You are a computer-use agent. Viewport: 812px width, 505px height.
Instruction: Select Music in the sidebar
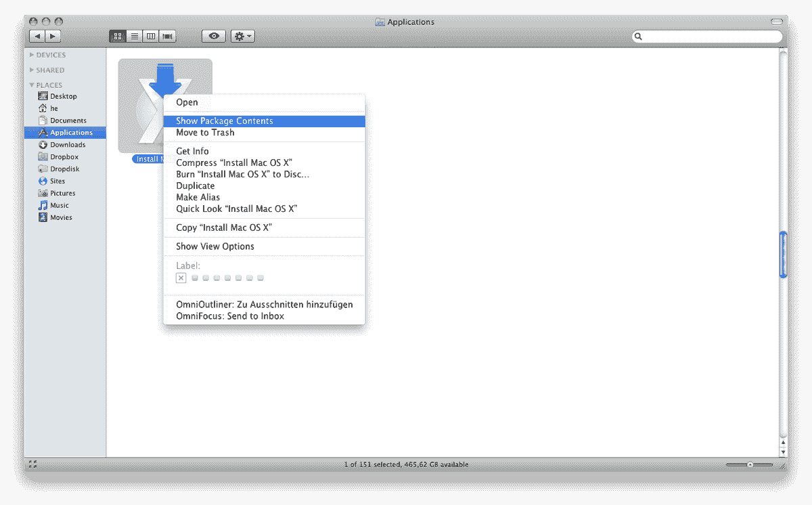59,205
